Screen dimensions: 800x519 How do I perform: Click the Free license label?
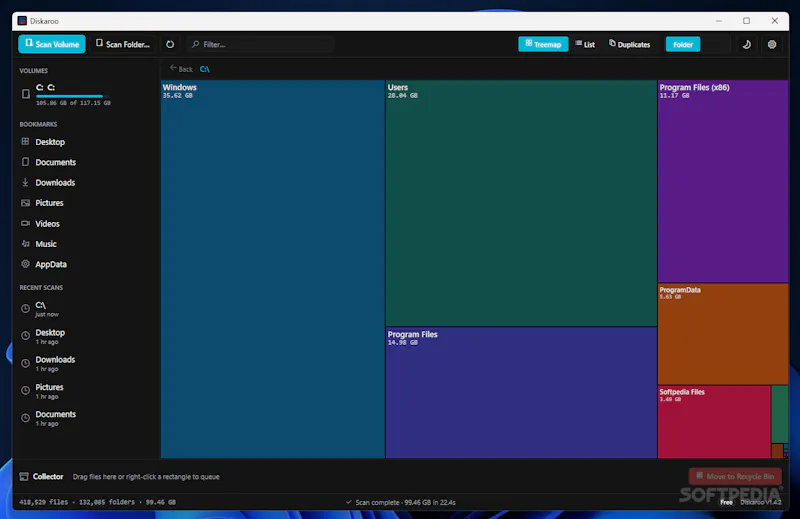(726, 503)
